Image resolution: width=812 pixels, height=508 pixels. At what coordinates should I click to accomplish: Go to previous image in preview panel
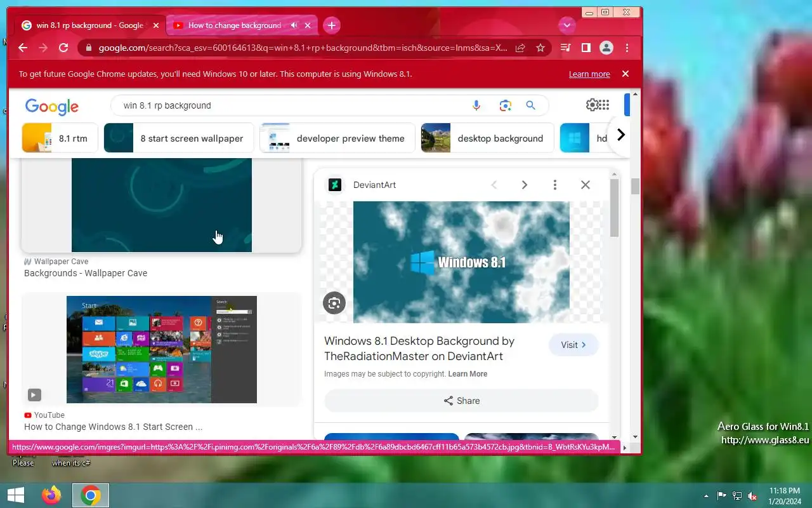494,185
